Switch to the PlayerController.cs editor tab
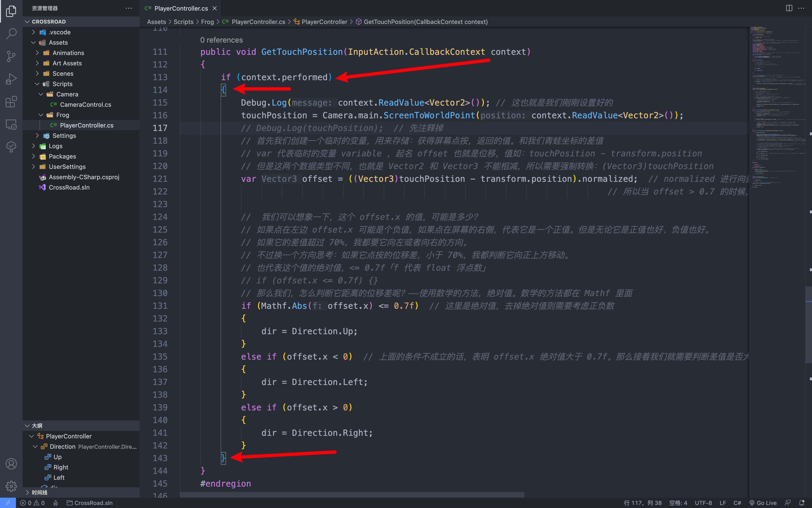812x508 pixels. pos(181,8)
